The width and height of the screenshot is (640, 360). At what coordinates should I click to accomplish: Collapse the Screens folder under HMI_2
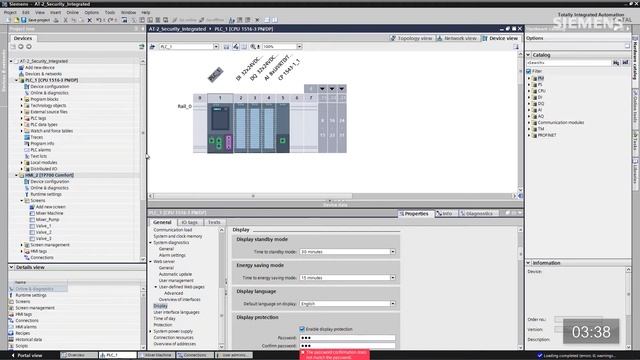(x=22, y=200)
